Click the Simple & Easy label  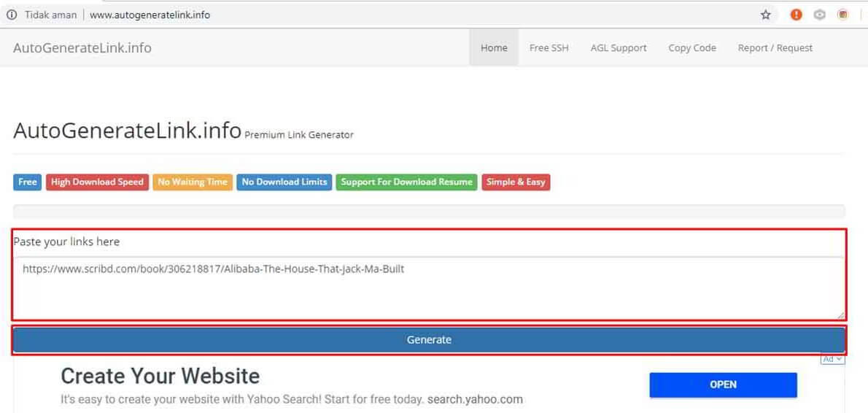(x=516, y=182)
